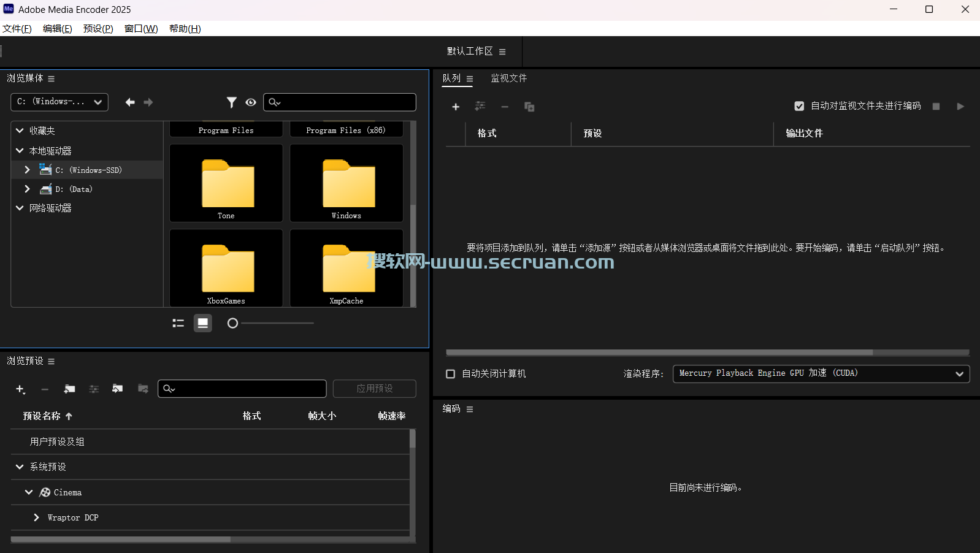Viewport: 980px width, 553px height.
Task: Click the queue add output settings icon
Action: tap(480, 107)
